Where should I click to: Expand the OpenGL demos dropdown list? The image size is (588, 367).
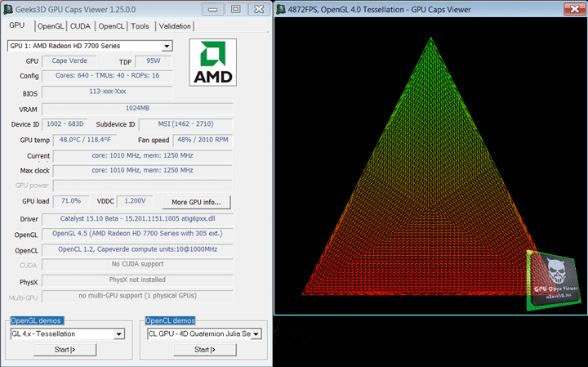tap(119, 334)
